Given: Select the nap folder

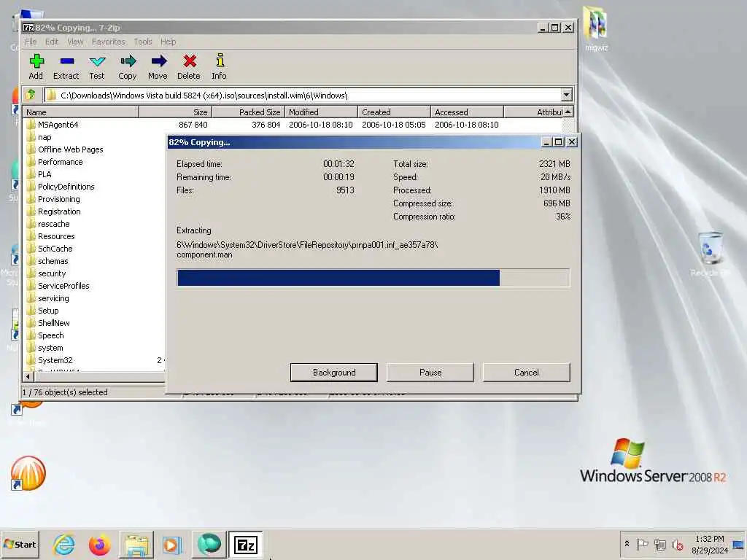Looking at the screenshot, I should (44, 137).
